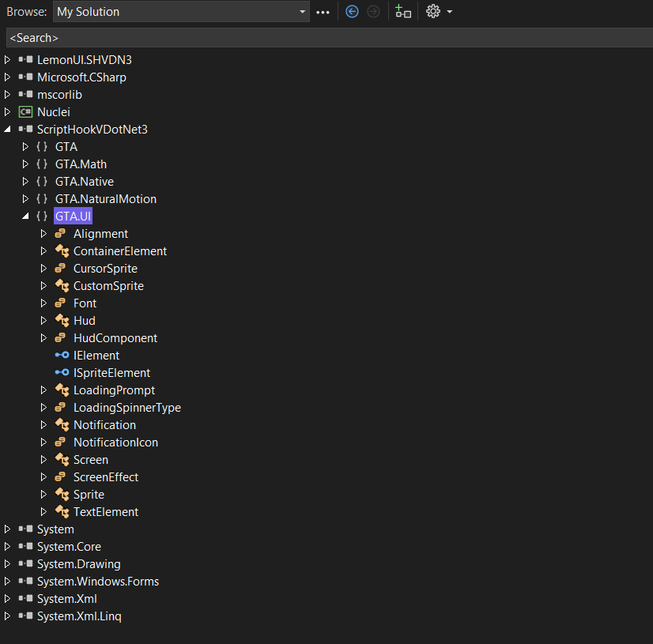The height and width of the screenshot is (644, 653).
Task: Collapse the GTA.UI namespace
Action: (25, 216)
